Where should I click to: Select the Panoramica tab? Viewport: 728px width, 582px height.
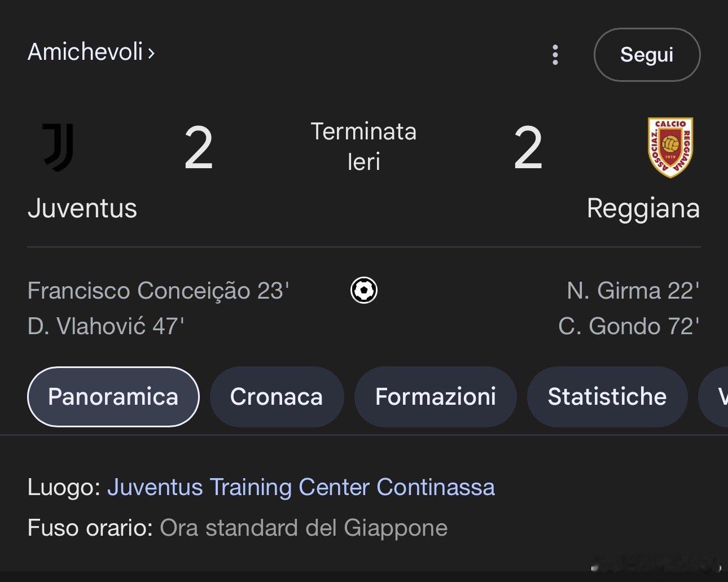[113, 396]
